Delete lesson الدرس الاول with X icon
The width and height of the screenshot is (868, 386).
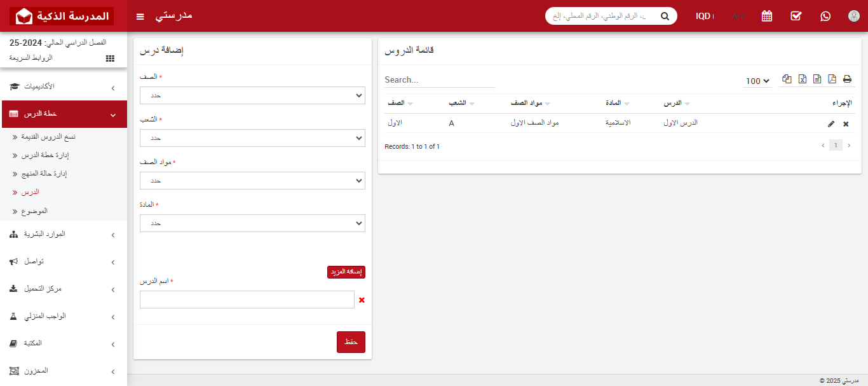tap(846, 124)
